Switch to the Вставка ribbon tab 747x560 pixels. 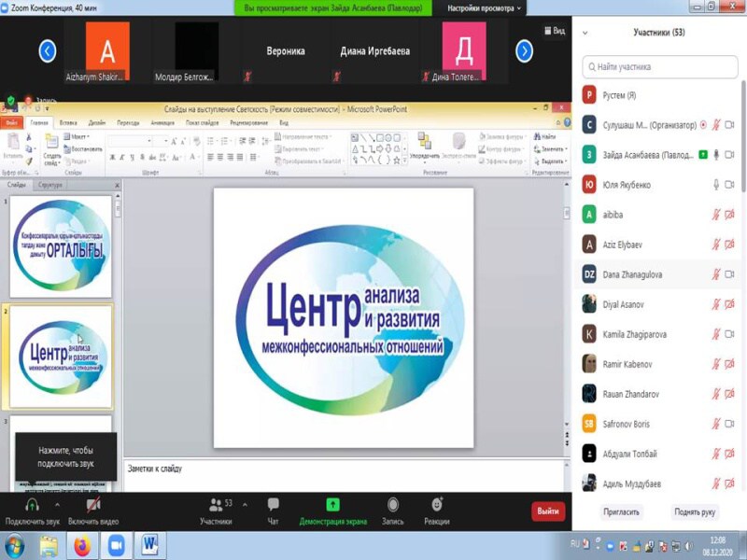(68, 123)
